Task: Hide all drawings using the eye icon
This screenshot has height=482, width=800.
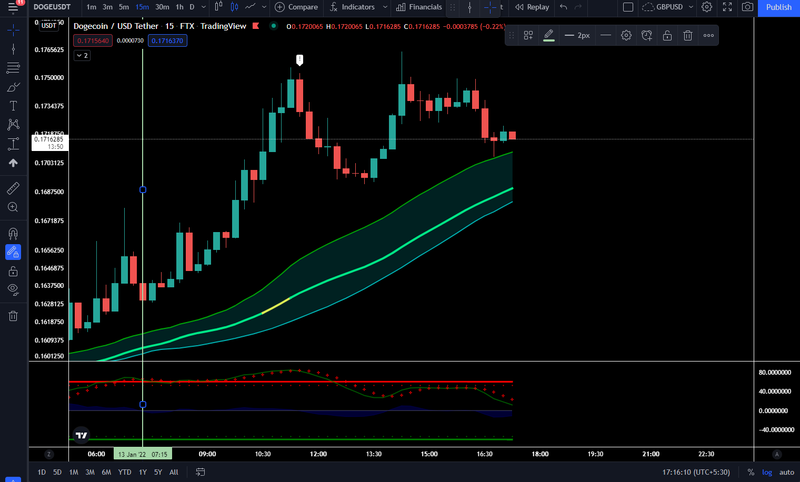Action: click(13, 290)
